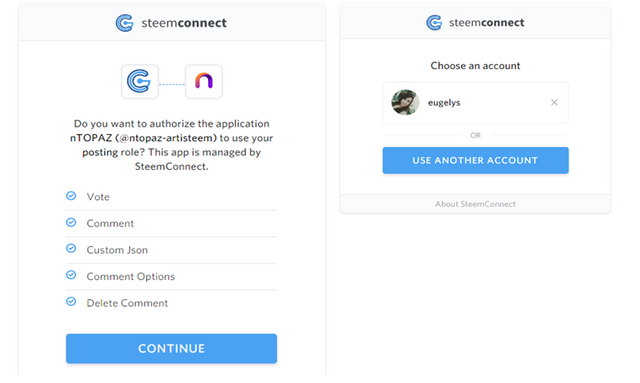Open the About SteemConnect link

(x=475, y=204)
